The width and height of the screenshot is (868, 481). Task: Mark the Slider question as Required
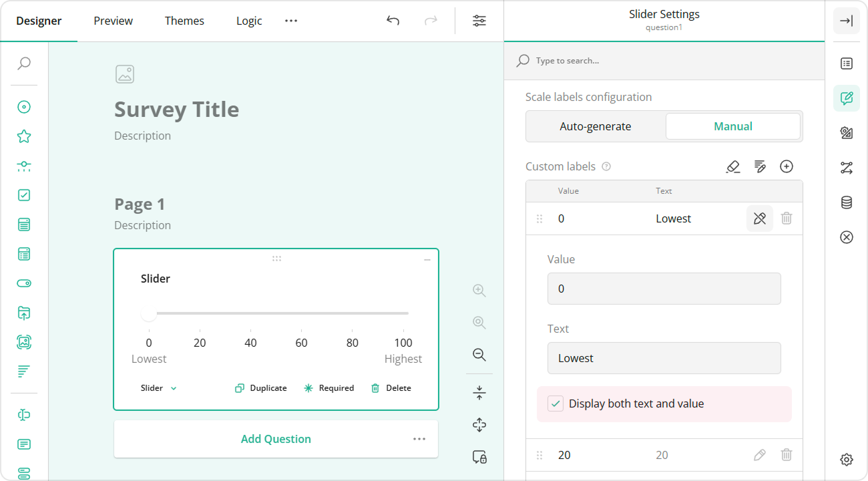click(x=329, y=387)
